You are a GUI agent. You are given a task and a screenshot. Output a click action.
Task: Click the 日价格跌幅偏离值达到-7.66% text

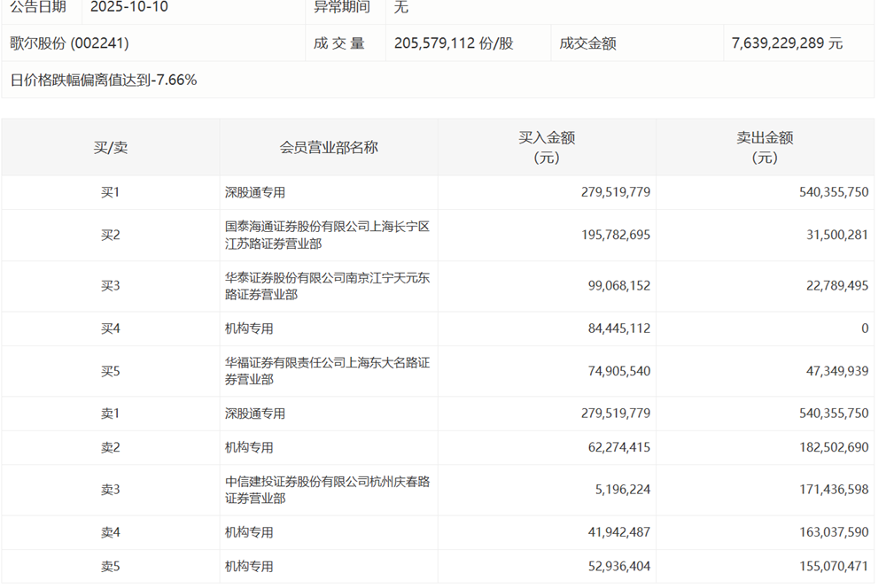(x=104, y=80)
